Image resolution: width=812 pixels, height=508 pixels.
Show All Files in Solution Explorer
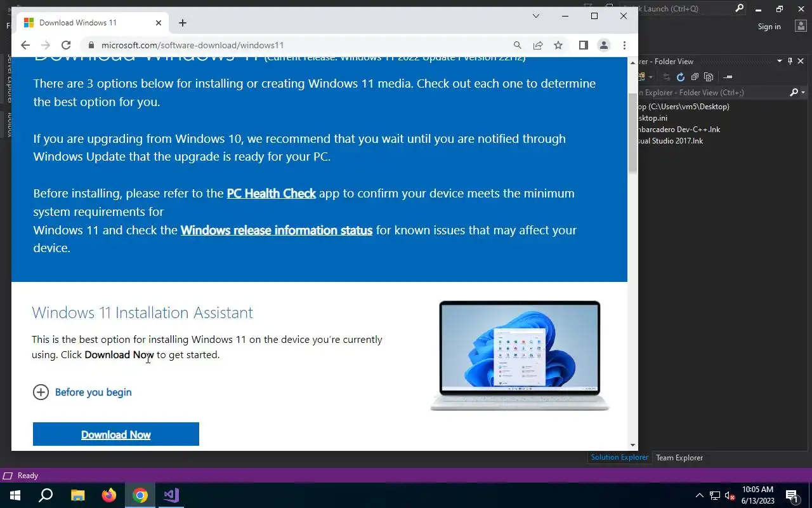tap(709, 77)
